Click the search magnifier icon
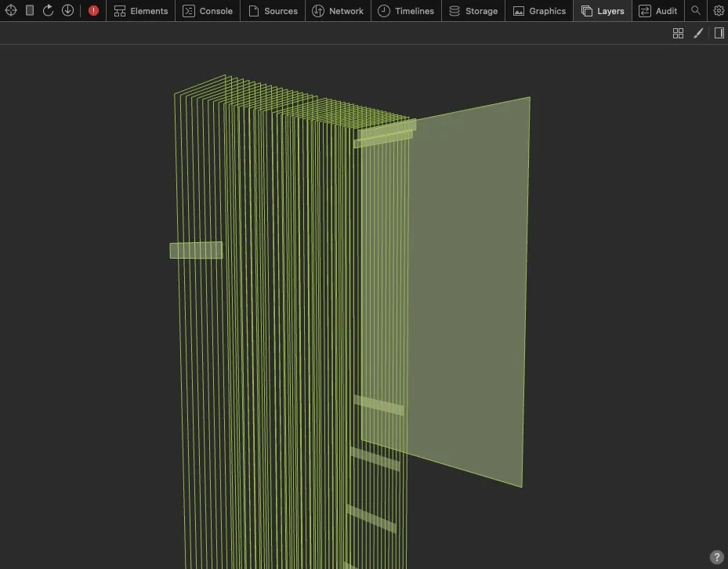The height and width of the screenshot is (569, 728). coord(696,10)
